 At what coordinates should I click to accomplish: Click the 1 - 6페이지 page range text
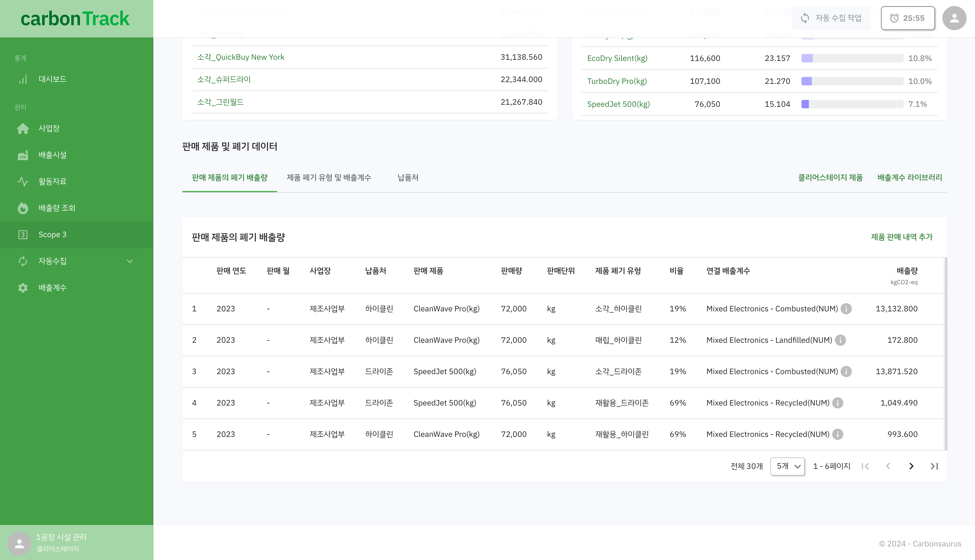pyautogui.click(x=832, y=466)
